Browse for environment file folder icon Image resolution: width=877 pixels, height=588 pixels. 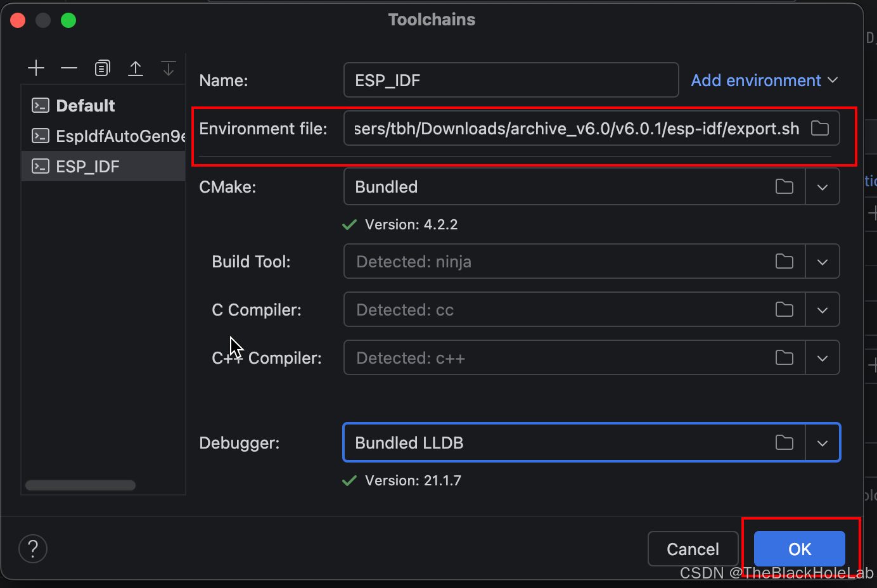pos(820,129)
